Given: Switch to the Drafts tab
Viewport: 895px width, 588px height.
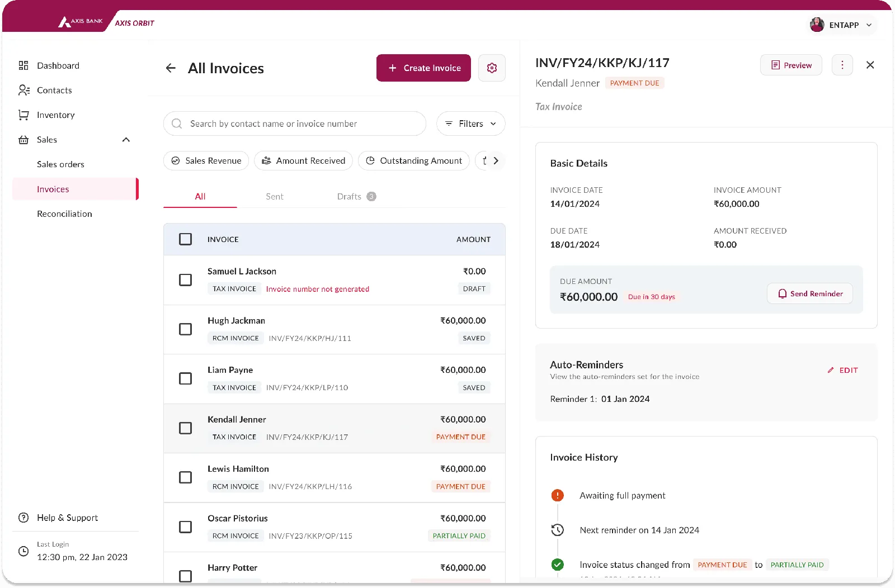Looking at the screenshot, I should 356,196.
